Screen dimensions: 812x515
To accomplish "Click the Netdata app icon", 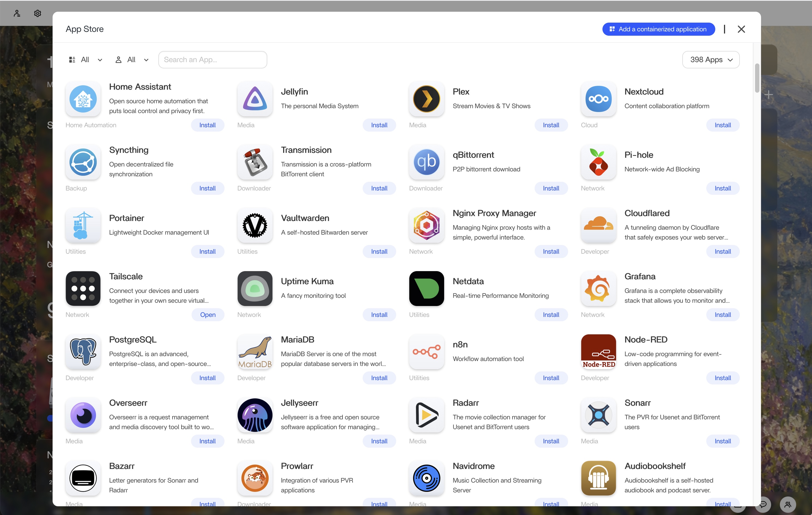I will click(426, 289).
